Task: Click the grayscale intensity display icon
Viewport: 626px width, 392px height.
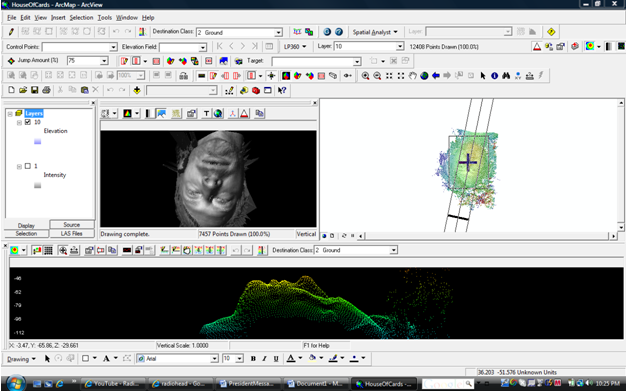Action: 608,46
